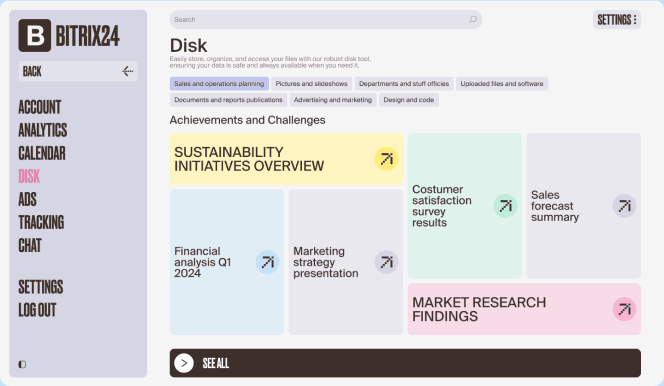
Task: Open the Marketing strategy presentation card
Action: 346,262
